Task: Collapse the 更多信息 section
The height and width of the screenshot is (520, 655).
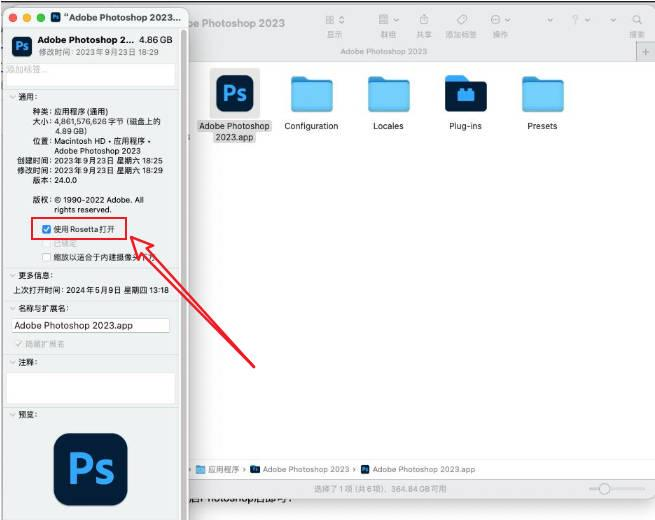Action: click(x=12, y=275)
